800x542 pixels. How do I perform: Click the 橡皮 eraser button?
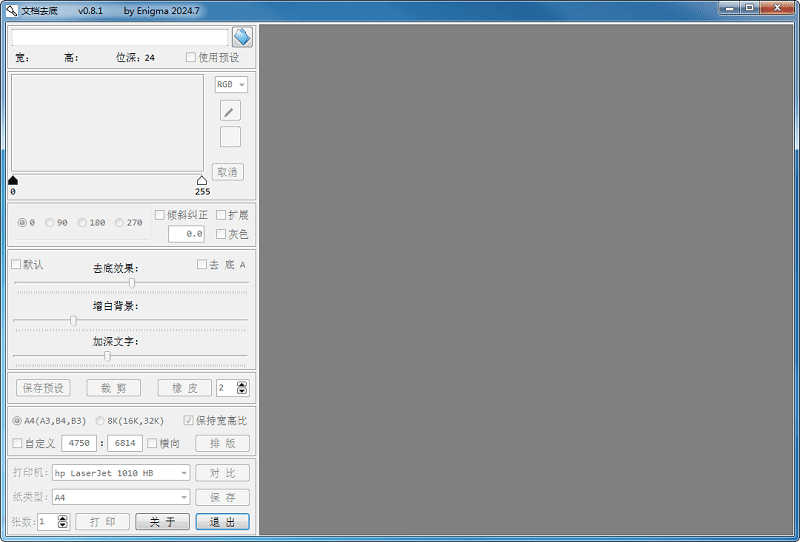[x=185, y=388]
